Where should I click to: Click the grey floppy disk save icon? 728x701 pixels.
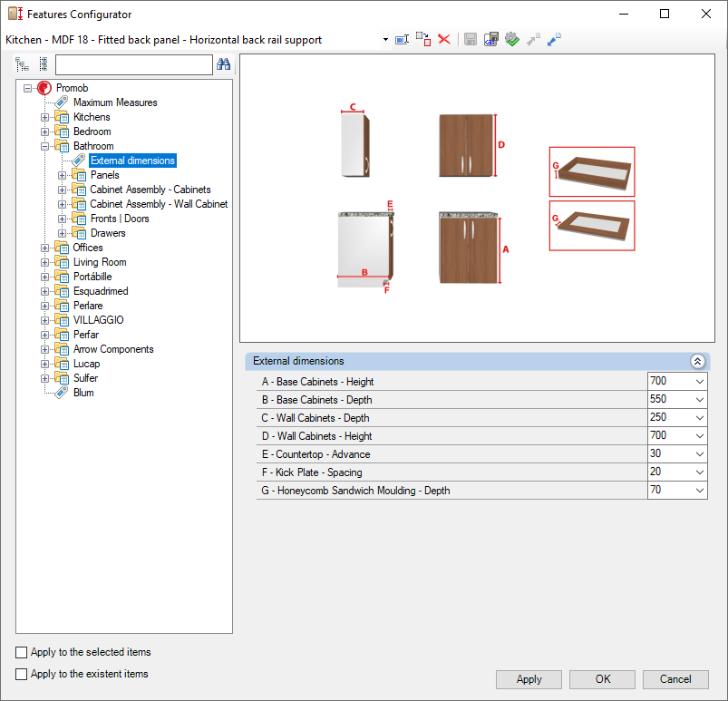(471, 40)
